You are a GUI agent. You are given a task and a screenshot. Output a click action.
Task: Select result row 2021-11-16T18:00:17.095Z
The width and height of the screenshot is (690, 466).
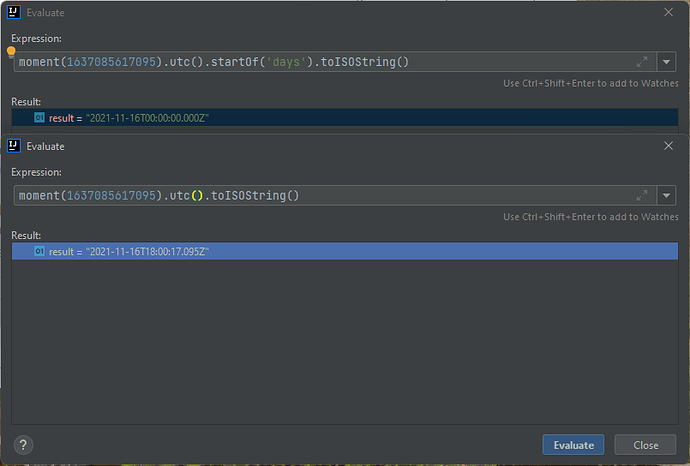(x=345, y=251)
